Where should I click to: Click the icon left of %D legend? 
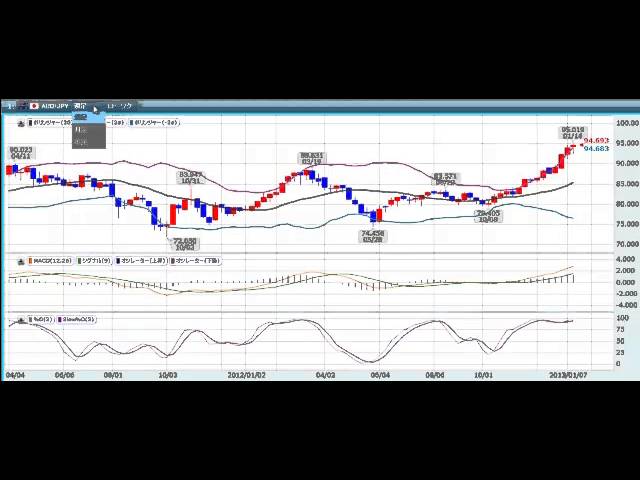click(x=20, y=320)
